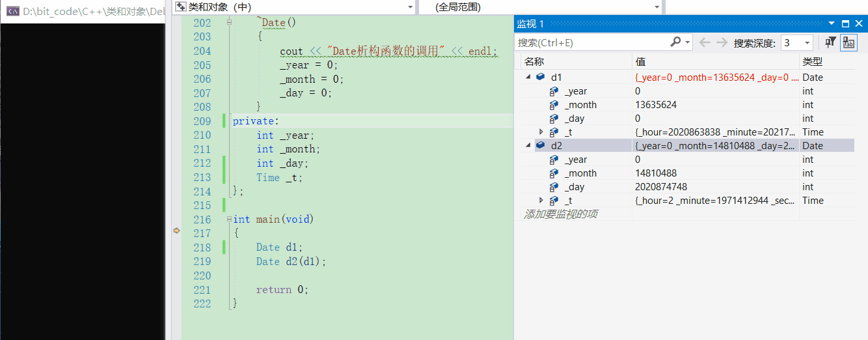Click line number 218 in the gutter
The width and height of the screenshot is (868, 340).
[x=202, y=248]
